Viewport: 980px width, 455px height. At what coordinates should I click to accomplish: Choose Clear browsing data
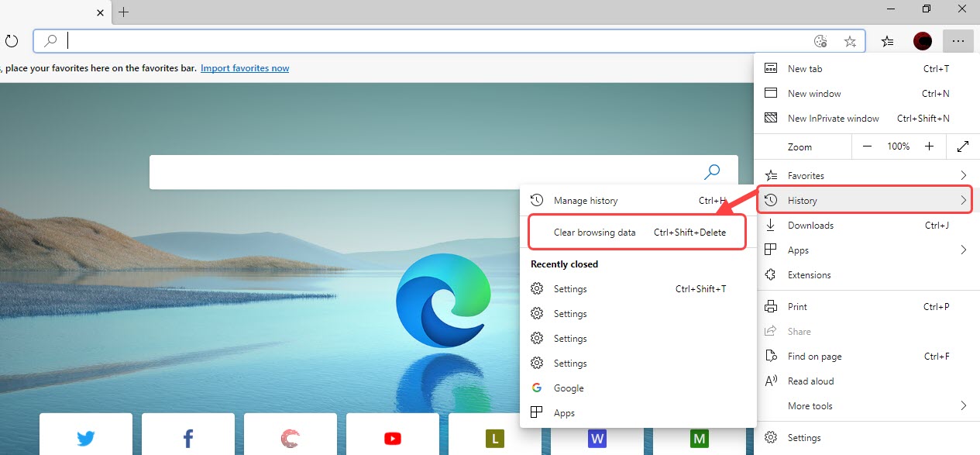coord(638,233)
